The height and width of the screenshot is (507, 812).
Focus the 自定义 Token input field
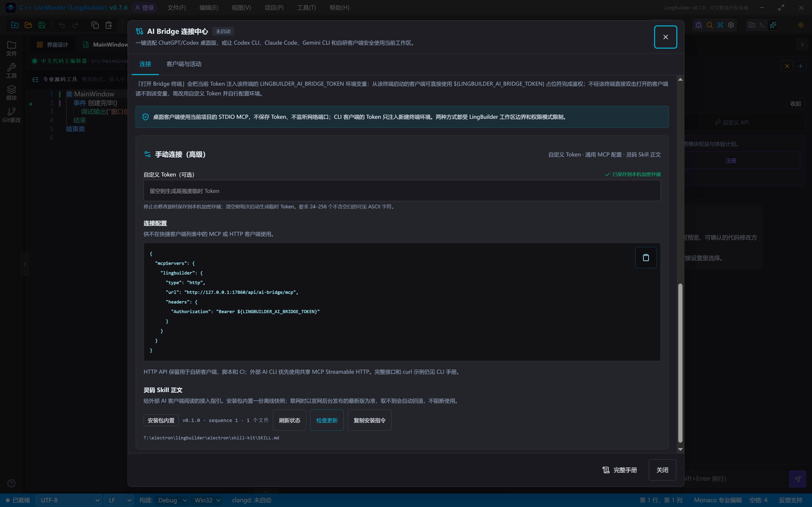(x=402, y=191)
